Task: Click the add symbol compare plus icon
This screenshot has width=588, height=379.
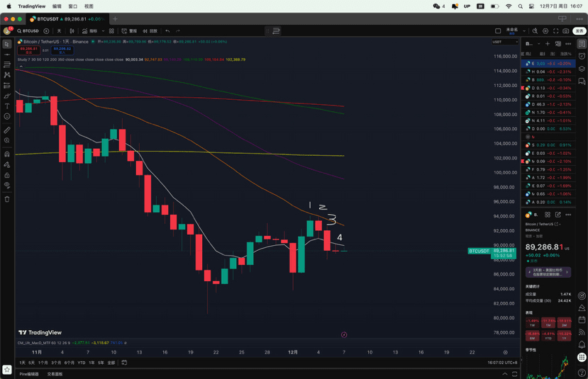Action: pyautogui.click(x=46, y=31)
